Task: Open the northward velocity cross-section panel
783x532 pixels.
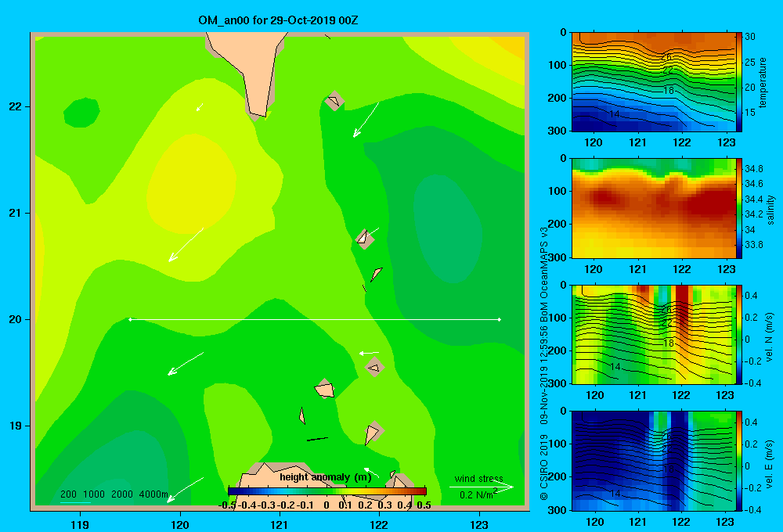Action: coord(654,334)
